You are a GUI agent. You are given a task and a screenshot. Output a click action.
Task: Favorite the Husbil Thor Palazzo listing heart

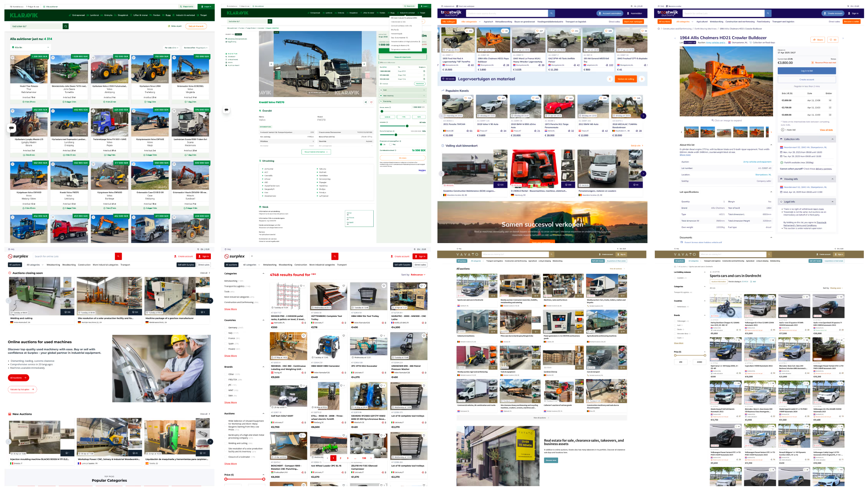click(13, 58)
